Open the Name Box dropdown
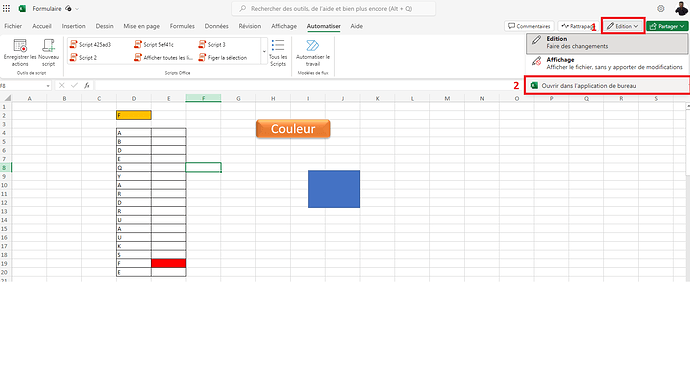The width and height of the screenshot is (690, 391). coord(48,86)
